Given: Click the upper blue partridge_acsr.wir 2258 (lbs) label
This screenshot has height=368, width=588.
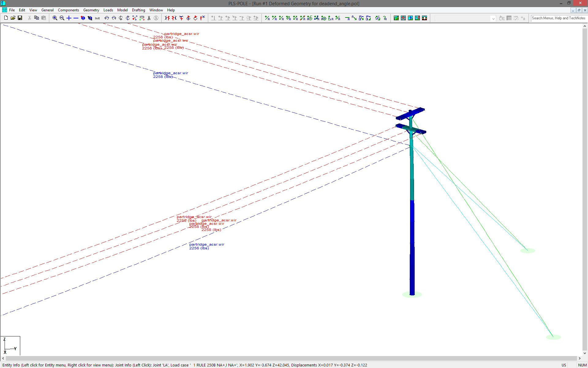Looking at the screenshot, I should (x=171, y=75).
